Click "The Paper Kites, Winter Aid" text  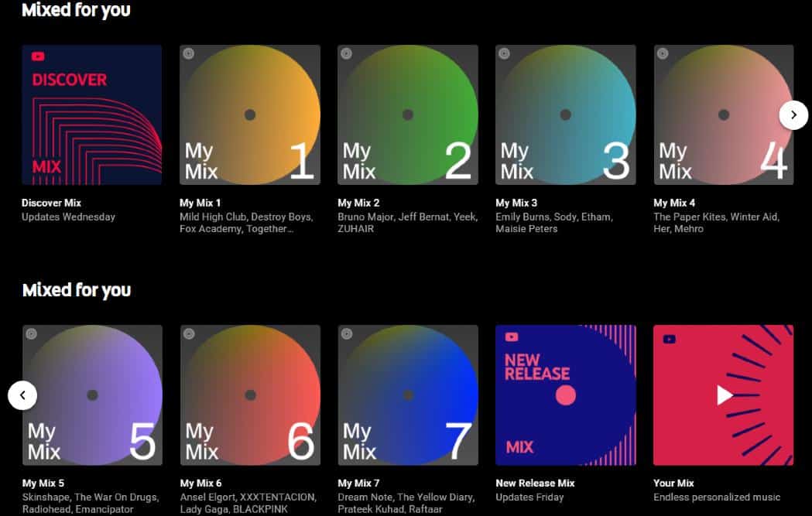tap(716, 217)
